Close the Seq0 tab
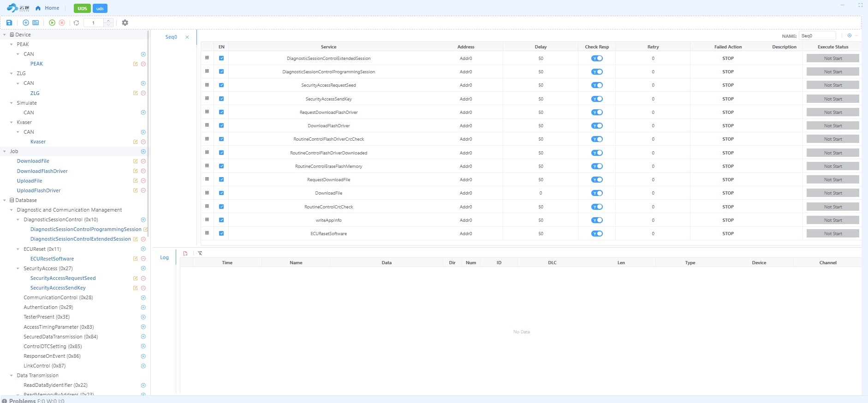Screen dimensions: 868x403 tap(187, 37)
